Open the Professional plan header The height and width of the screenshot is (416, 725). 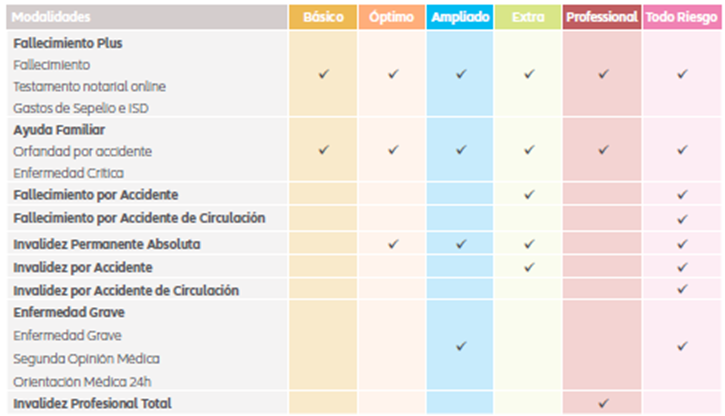click(601, 18)
